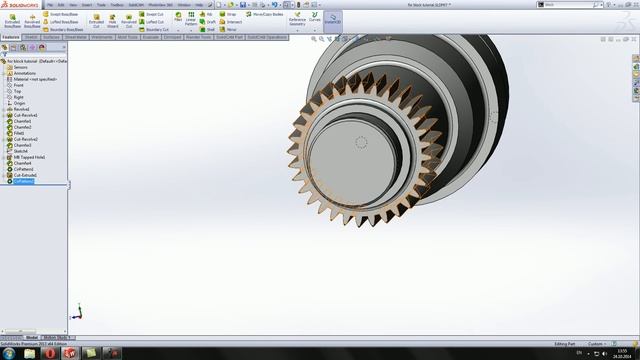Expand Fillet tool dropdown arrow

click(x=178, y=30)
